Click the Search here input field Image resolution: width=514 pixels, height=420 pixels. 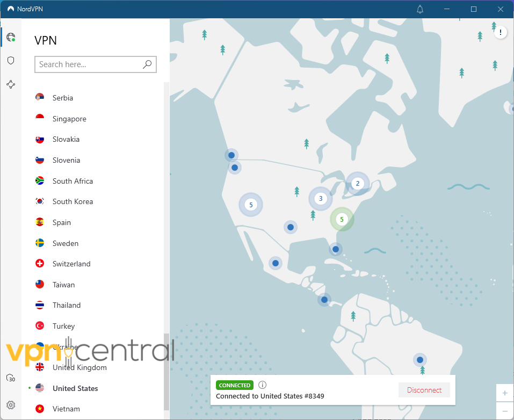tap(89, 64)
